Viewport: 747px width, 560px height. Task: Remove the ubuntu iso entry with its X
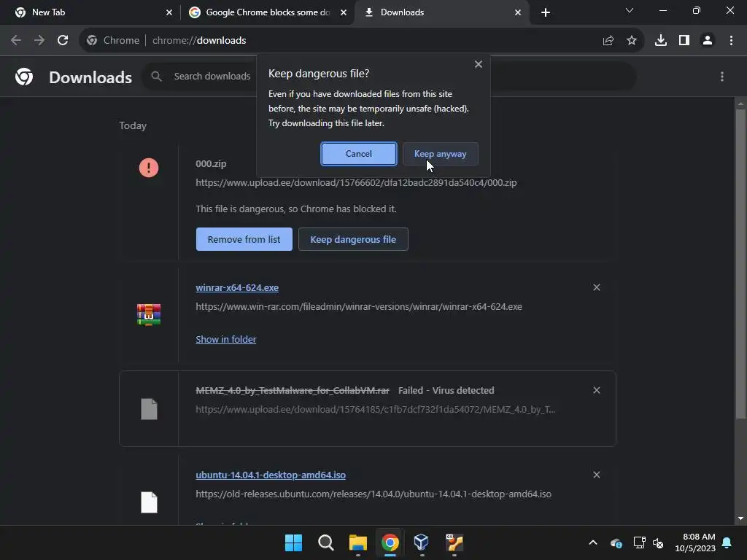(597, 475)
